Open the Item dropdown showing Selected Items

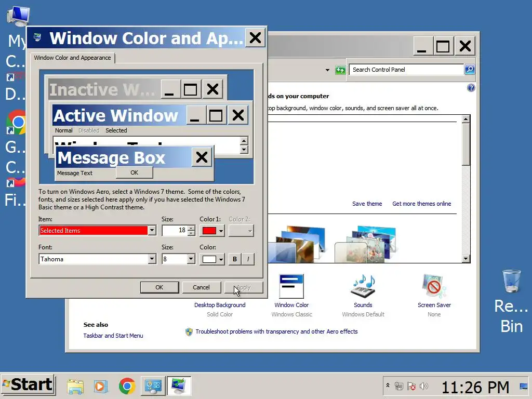(152, 230)
